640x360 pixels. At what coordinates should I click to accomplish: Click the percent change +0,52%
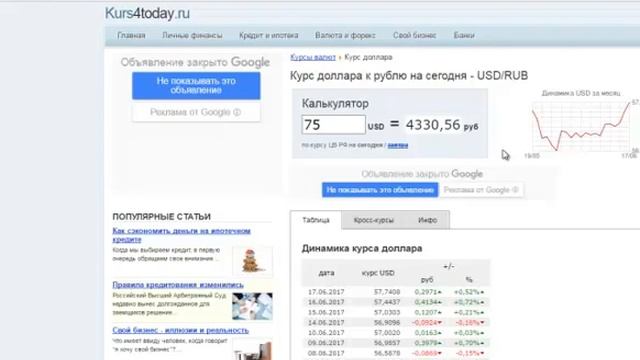click(469, 292)
